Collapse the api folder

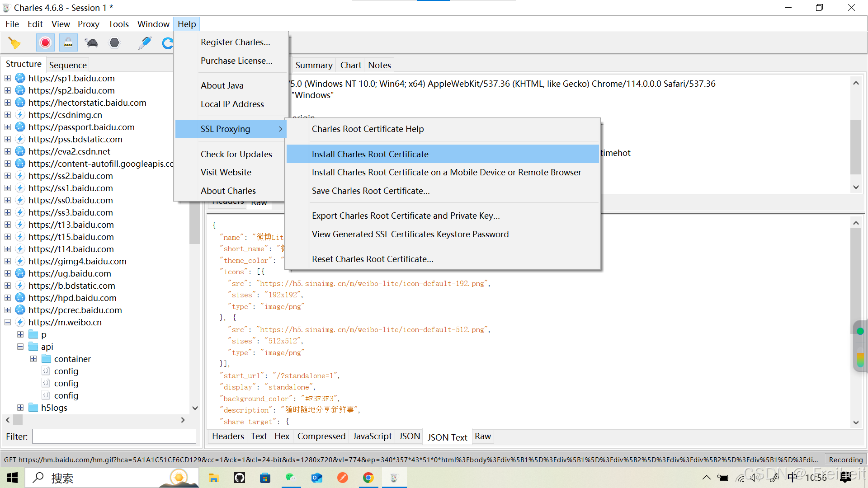[x=20, y=347]
